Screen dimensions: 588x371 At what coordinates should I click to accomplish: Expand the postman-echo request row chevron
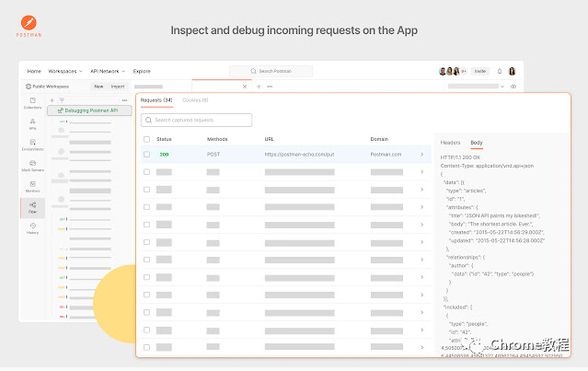(x=421, y=154)
